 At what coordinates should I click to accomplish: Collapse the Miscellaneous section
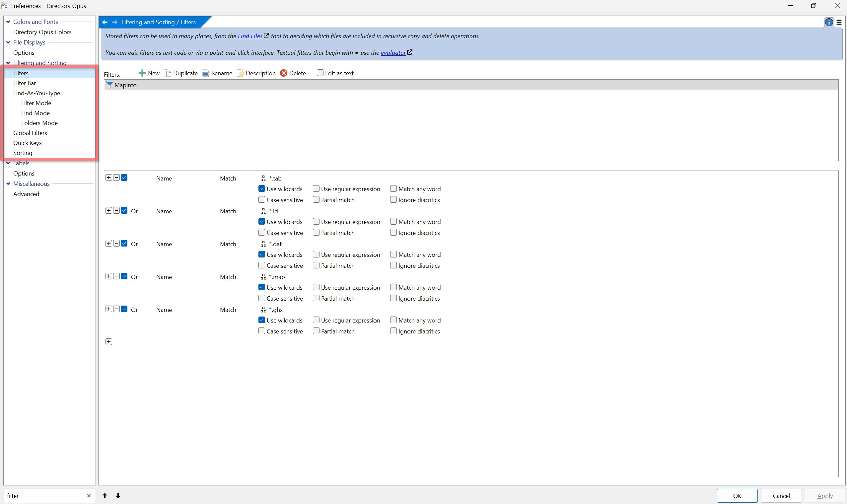point(8,184)
